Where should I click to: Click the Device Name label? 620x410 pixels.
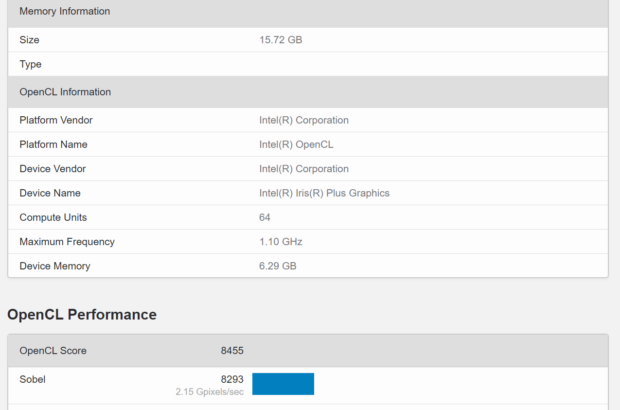click(50, 193)
